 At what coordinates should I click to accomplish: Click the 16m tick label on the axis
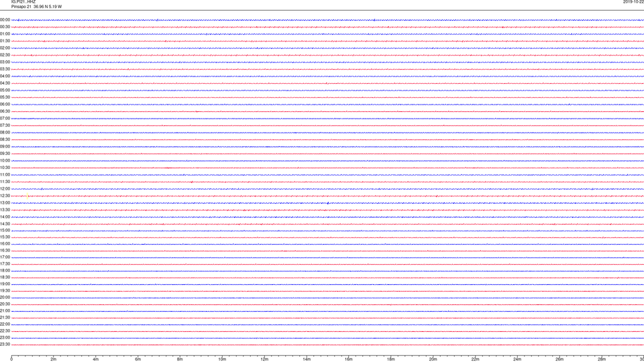(x=349, y=359)
